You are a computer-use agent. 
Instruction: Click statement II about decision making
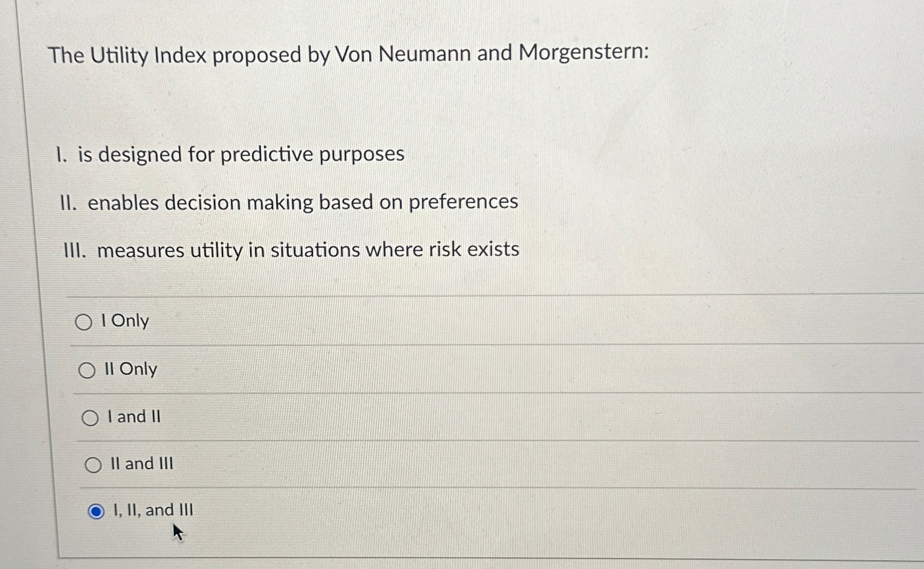pyautogui.click(x=289, y=202)
